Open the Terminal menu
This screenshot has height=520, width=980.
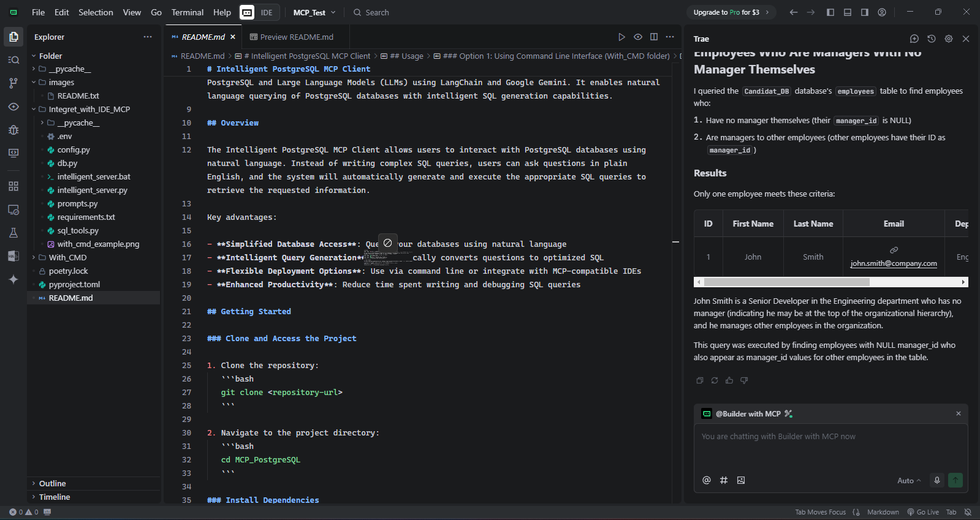point(188,12)
